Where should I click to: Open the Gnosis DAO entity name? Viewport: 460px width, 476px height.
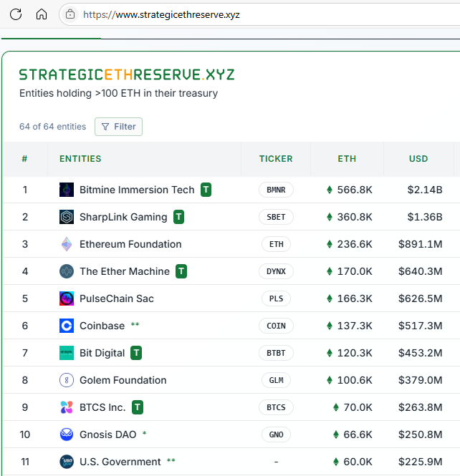108,434
